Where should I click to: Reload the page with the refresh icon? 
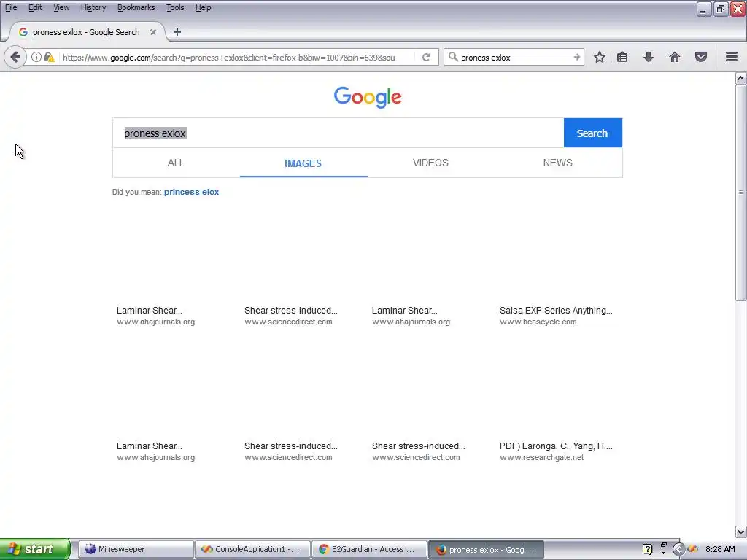(x=426, y=57)
